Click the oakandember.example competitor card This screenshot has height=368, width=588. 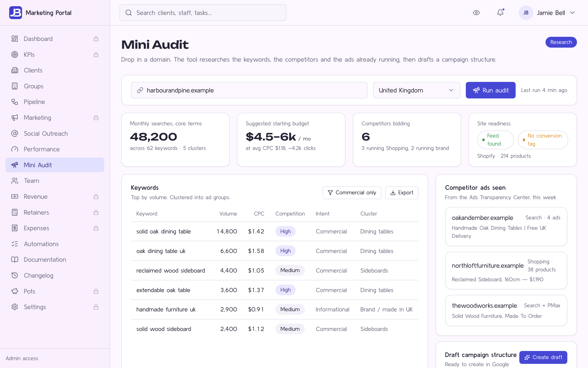[506, 227]
